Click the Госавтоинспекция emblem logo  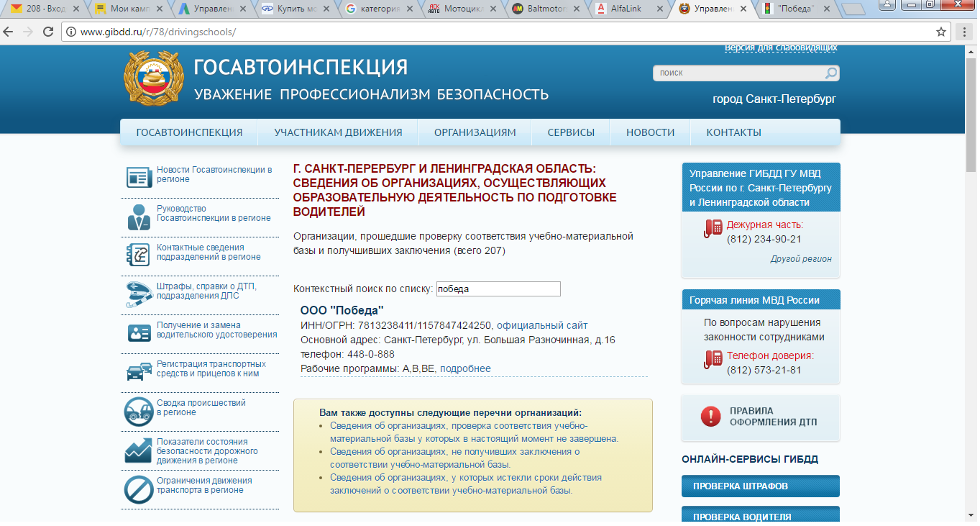point(152,81)
